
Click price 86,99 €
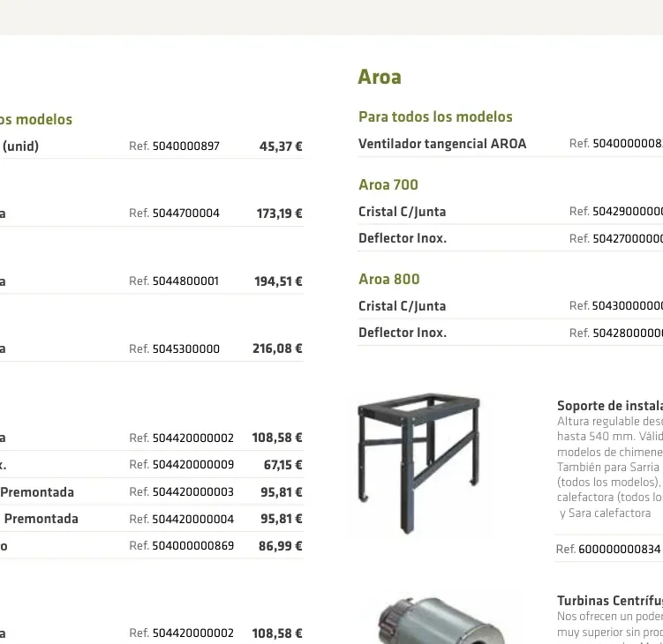(281, 546)
